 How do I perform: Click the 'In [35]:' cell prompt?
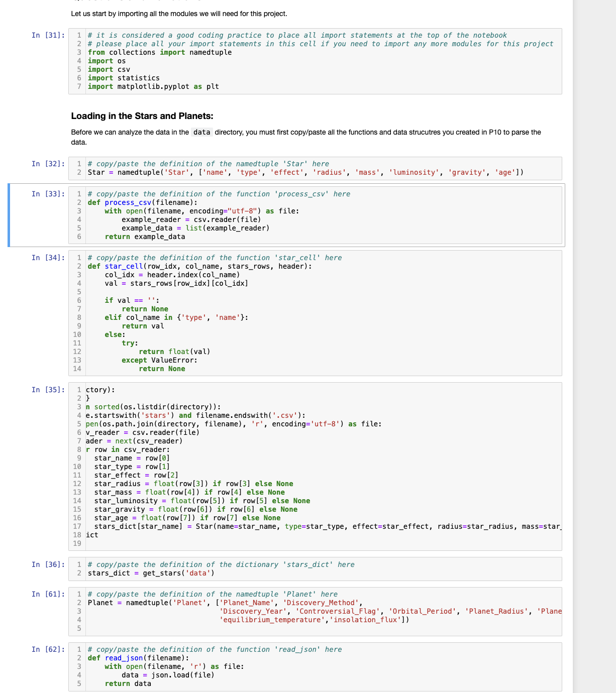48,390
